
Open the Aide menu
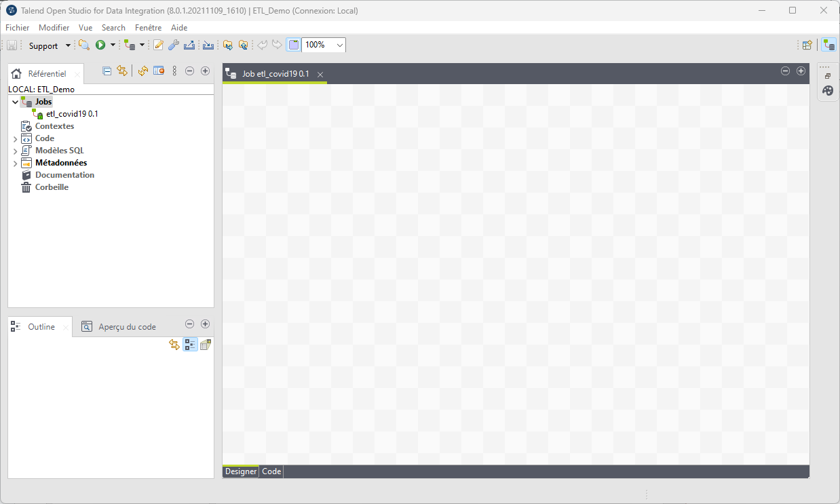point(179,28)
